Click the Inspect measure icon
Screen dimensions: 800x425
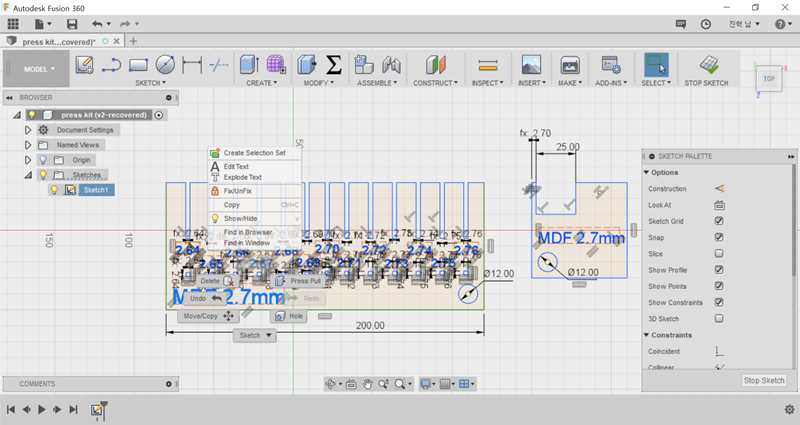(486, 65)
